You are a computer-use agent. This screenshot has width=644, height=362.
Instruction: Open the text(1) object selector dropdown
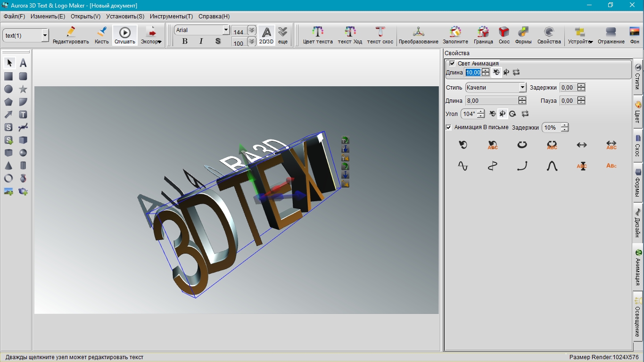pos(45,35)
